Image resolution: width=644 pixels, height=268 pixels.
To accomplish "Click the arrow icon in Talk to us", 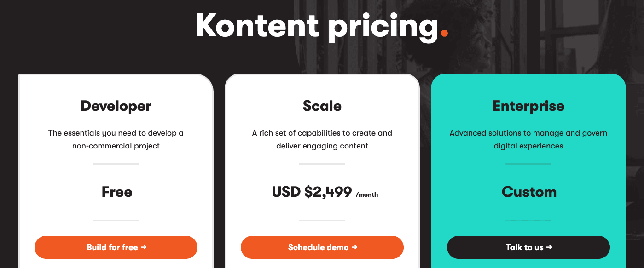I will (x=549, y=247).
